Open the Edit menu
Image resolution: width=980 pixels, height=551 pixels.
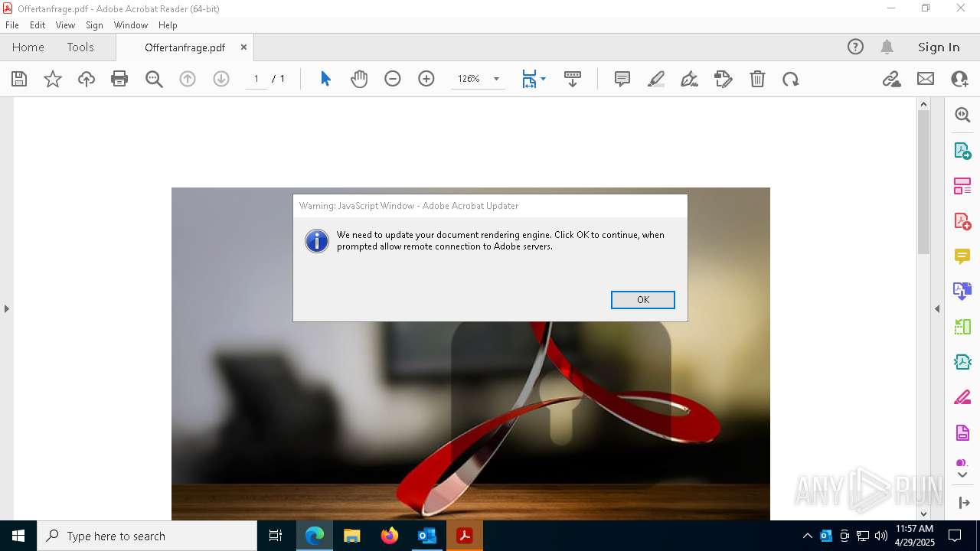tap(38, 24)
